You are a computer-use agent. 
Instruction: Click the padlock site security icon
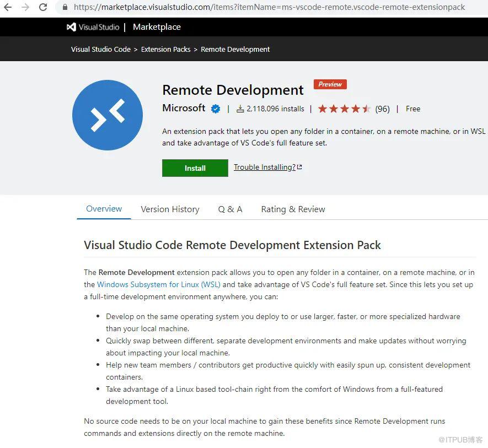65,7
